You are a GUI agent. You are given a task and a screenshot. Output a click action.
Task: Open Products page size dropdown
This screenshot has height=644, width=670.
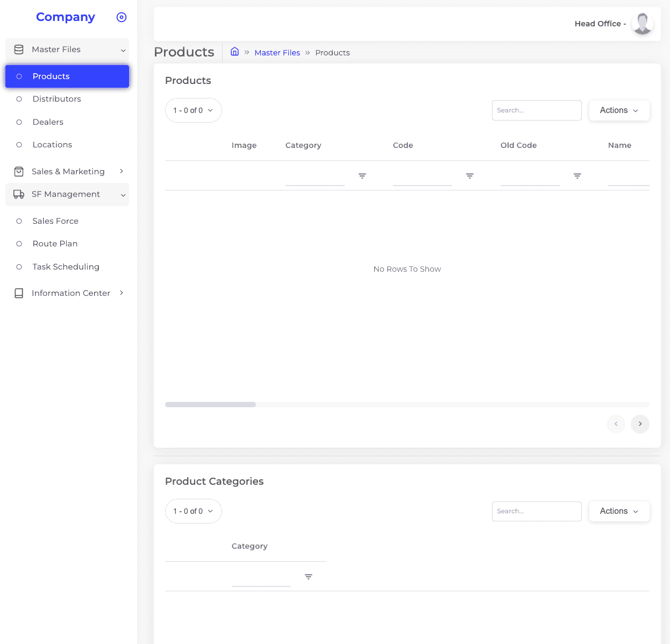click(193, 110)
